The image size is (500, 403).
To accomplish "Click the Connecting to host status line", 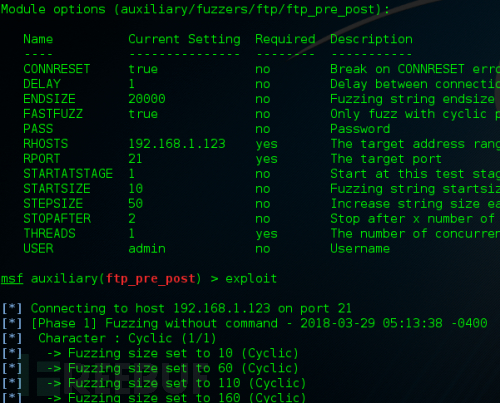I will coord(177,309).
